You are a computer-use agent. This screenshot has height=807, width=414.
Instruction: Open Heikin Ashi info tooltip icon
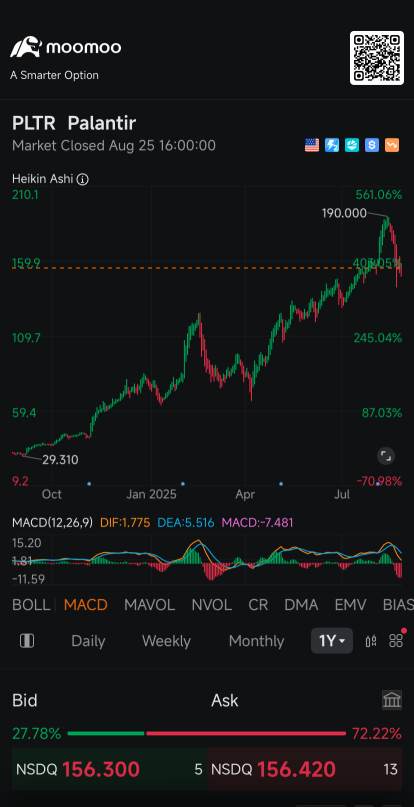82,180
